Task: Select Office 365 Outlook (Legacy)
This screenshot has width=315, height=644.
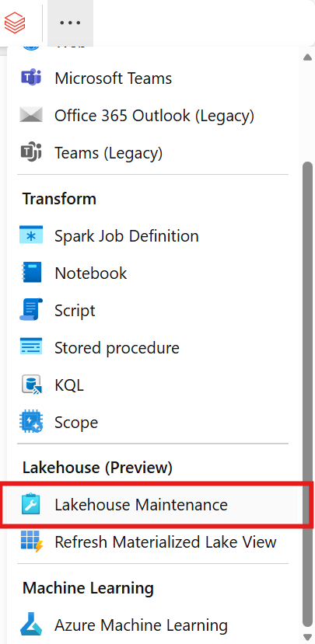Action: tap(153, 116)
